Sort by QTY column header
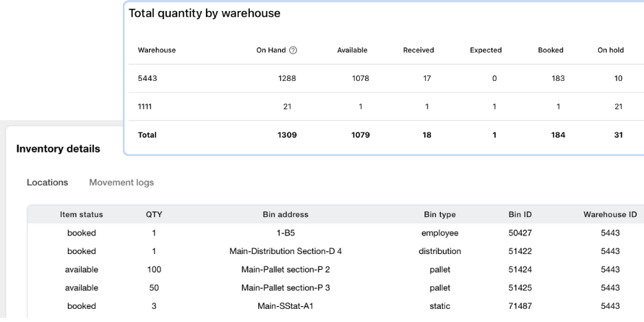 [x=154, y=215]
